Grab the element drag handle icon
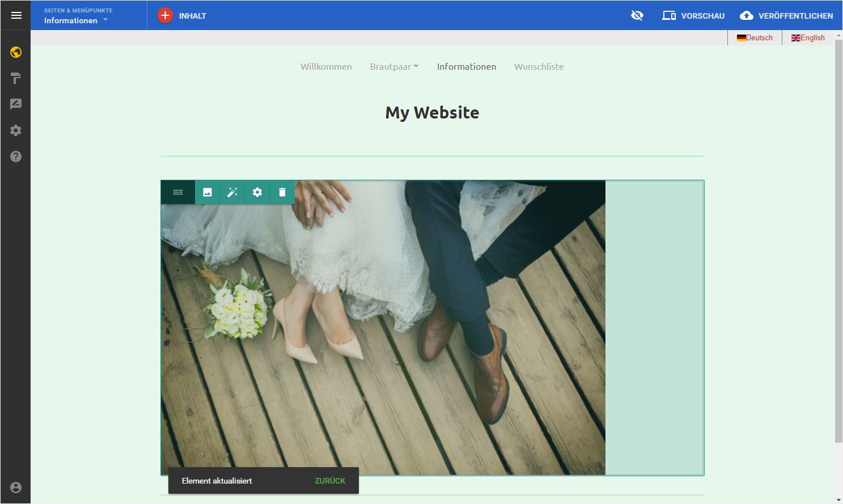This screenshot has width=843, height=504. [x=178, y=192]
